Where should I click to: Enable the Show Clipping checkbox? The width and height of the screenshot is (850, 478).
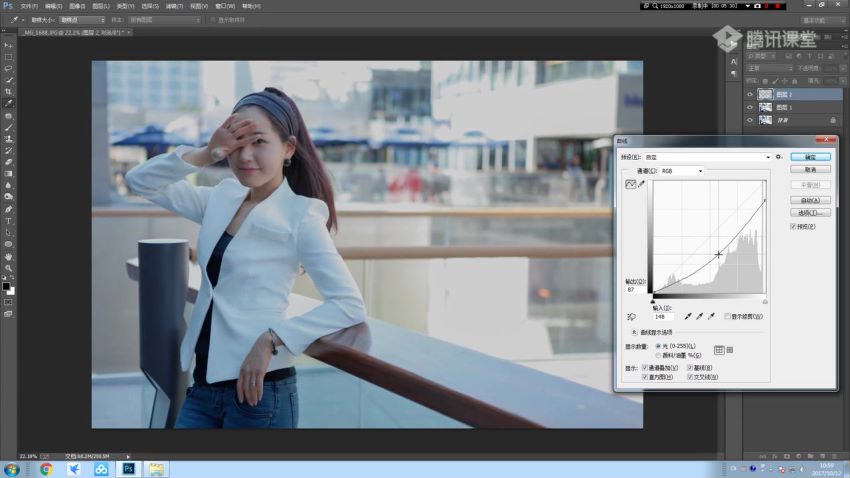click(727, 316)
